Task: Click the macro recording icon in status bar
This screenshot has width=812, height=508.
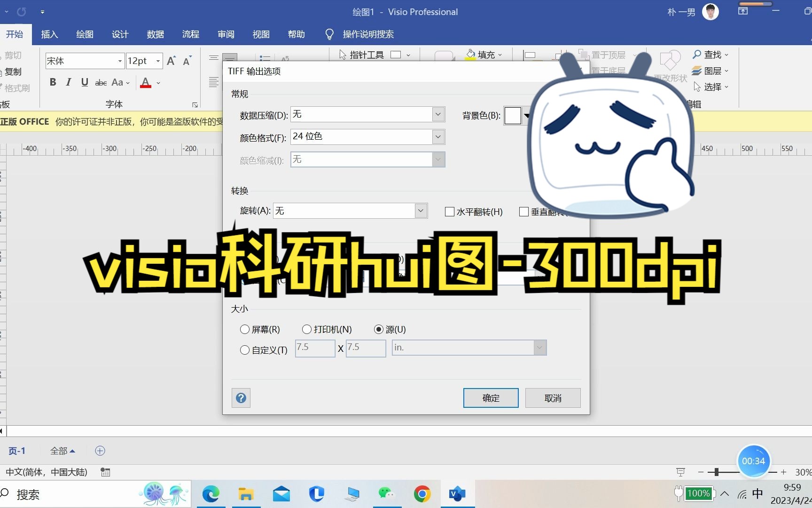Action: pos(105,472)
